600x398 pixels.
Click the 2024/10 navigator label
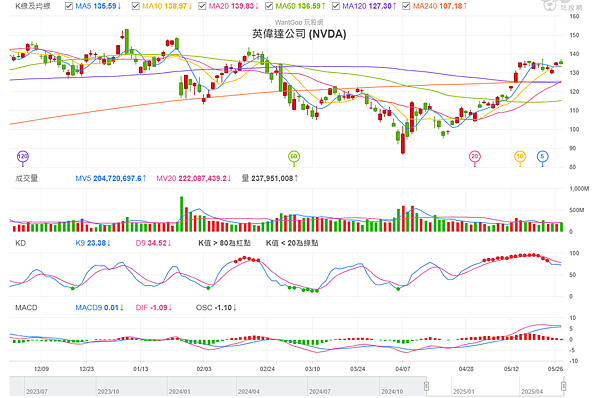click(392, 391)
